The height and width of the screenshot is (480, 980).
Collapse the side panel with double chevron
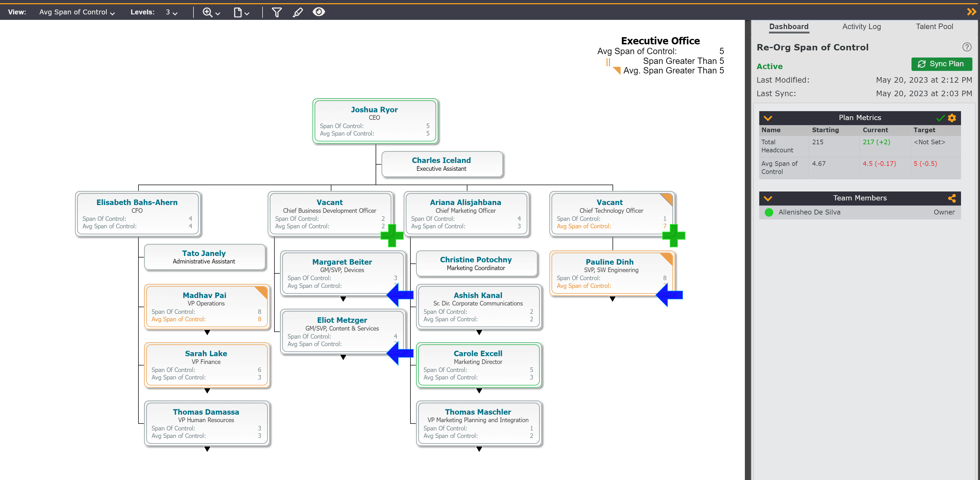pos(971,12)
